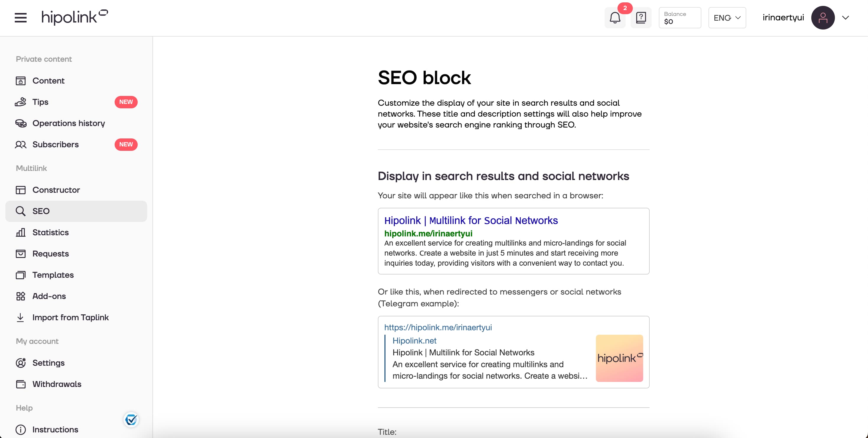Open the ENG language dropdown

pyautogui.click(x=727, y=17)
